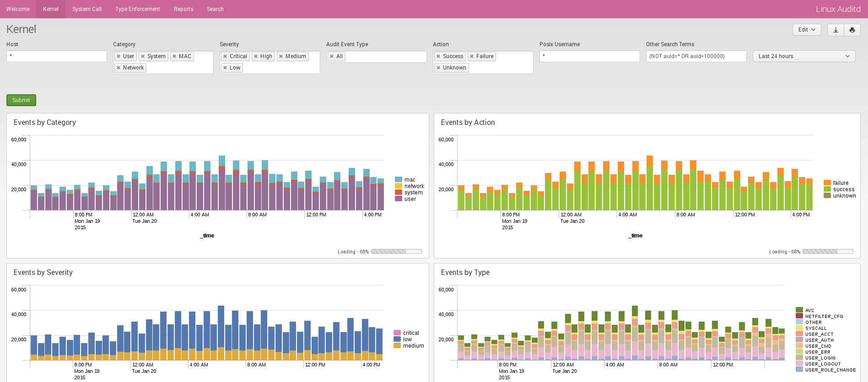Viewport: 868px width, 382px height.
Task: Remove the Critical severity tag
Action: (x=225, y=56)
